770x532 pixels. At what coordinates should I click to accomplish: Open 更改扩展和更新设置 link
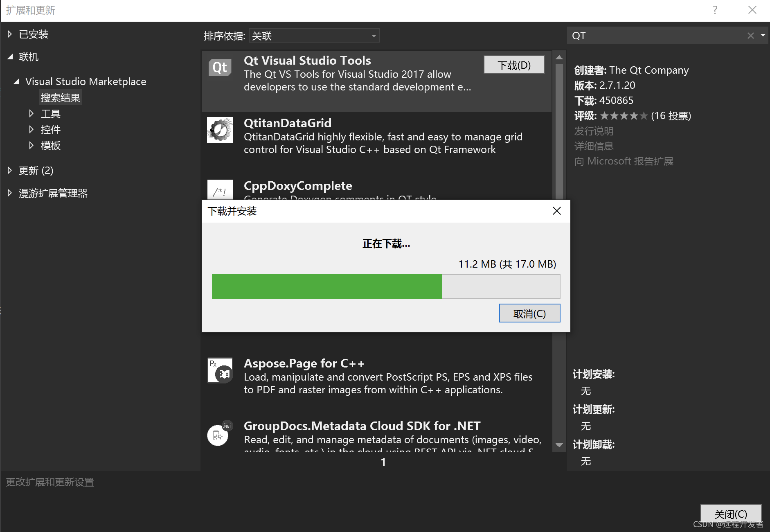pyautogui.click(x=50, y=482)
